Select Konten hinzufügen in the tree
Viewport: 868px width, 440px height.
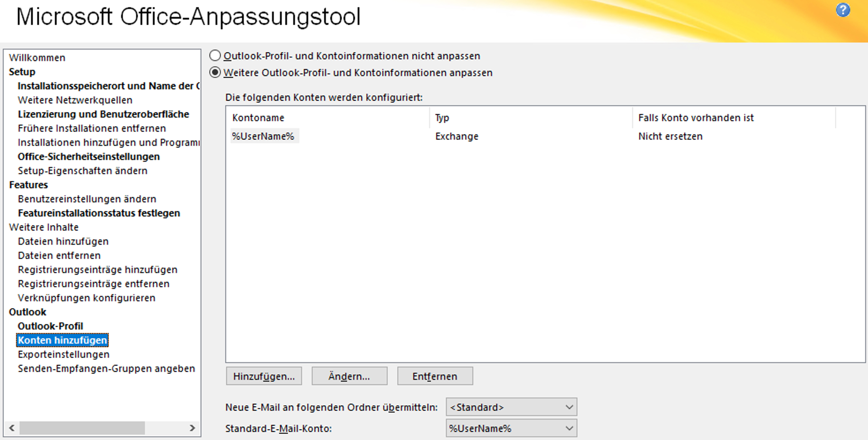pos(62,340)
